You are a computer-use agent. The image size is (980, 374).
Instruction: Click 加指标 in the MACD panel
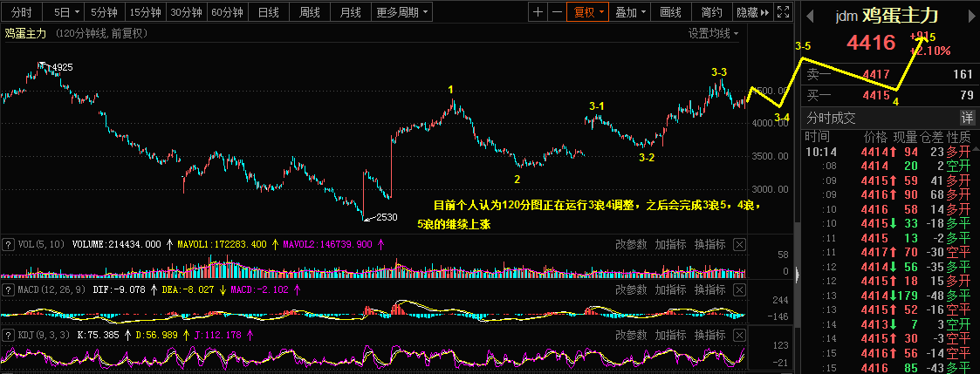coord(670,289)
